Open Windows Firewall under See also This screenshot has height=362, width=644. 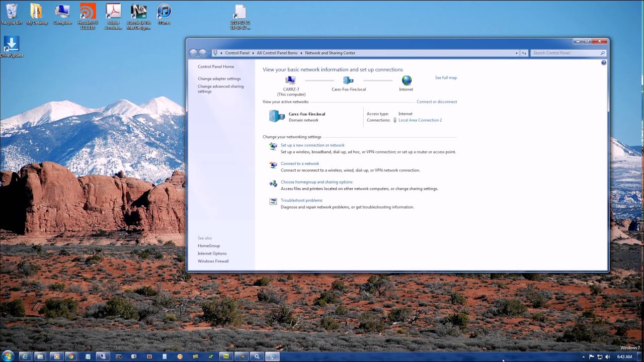213,261
